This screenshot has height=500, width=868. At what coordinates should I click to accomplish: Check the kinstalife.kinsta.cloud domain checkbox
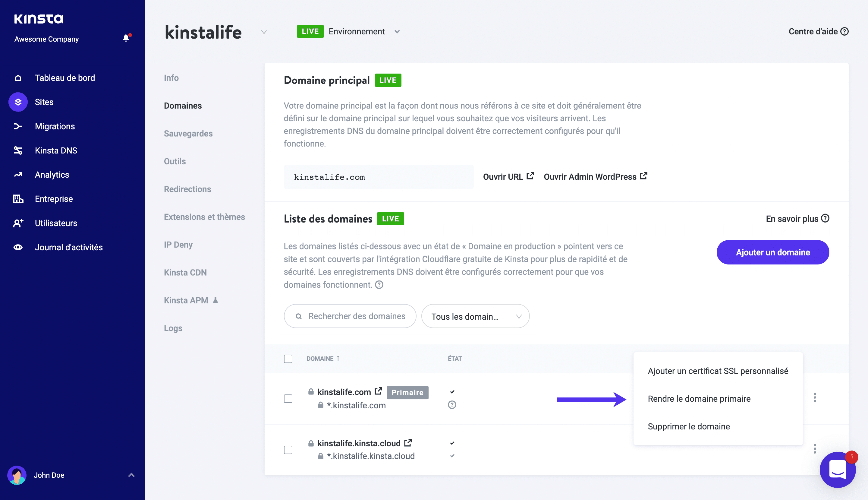pyautogui.click(x=288, y=450)
